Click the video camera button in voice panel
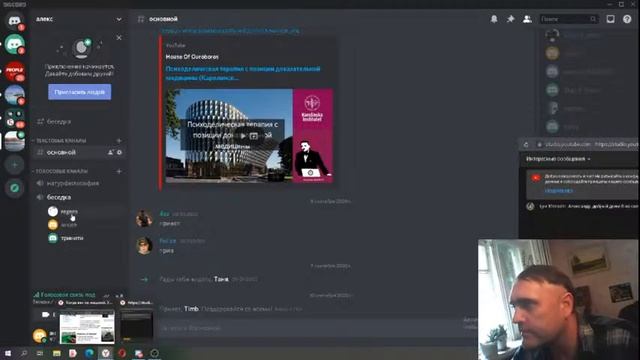Image resolution: width=640 pixels, height=360 pixels. pos(46,314)
